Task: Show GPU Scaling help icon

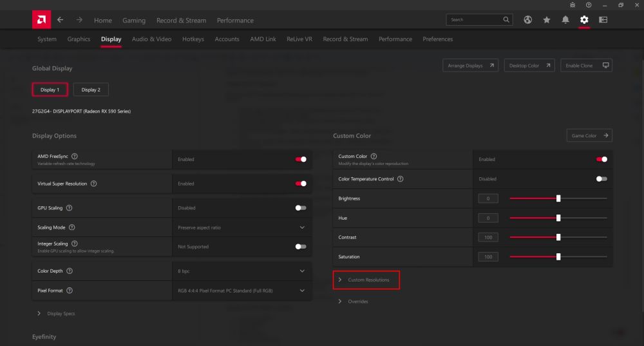Action: (x=69, y=208)
